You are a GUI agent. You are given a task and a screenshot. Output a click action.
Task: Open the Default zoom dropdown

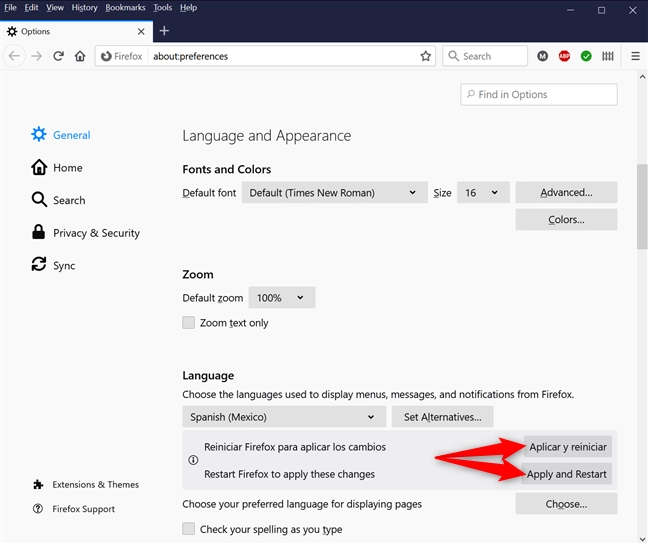click(x=282, y=298)
